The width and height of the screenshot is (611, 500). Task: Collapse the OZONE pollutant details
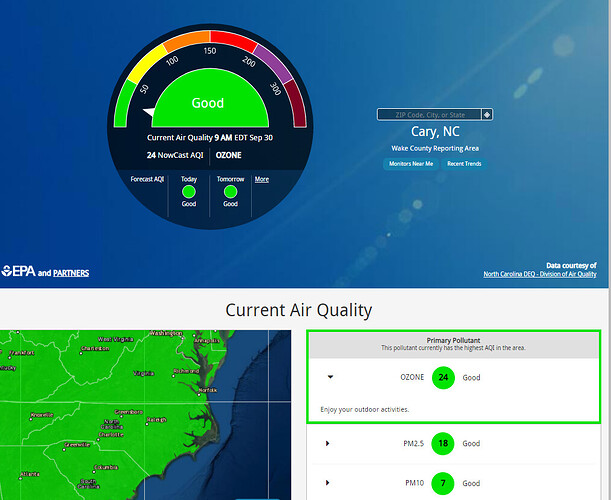tap(330, 377)
